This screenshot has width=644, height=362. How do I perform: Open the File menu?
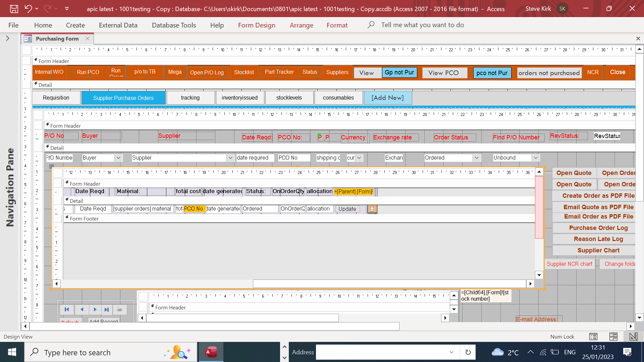coord(13,25)
